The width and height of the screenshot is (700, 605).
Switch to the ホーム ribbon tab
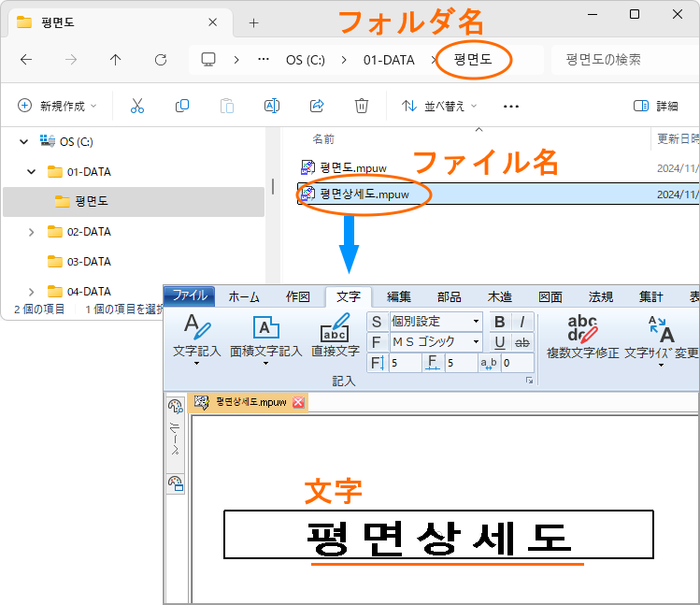(244, 296)
